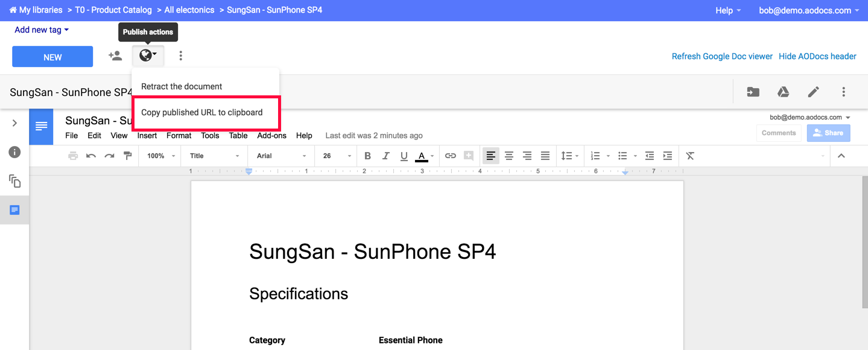Click the vertical scrollbar

[x=864, y=243]
